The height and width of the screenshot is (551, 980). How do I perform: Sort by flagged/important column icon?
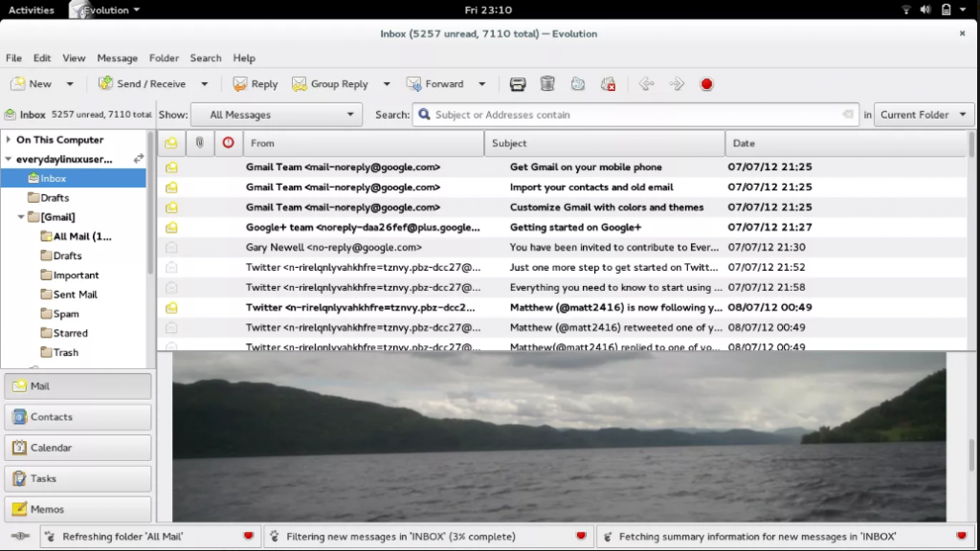(229, 143)
